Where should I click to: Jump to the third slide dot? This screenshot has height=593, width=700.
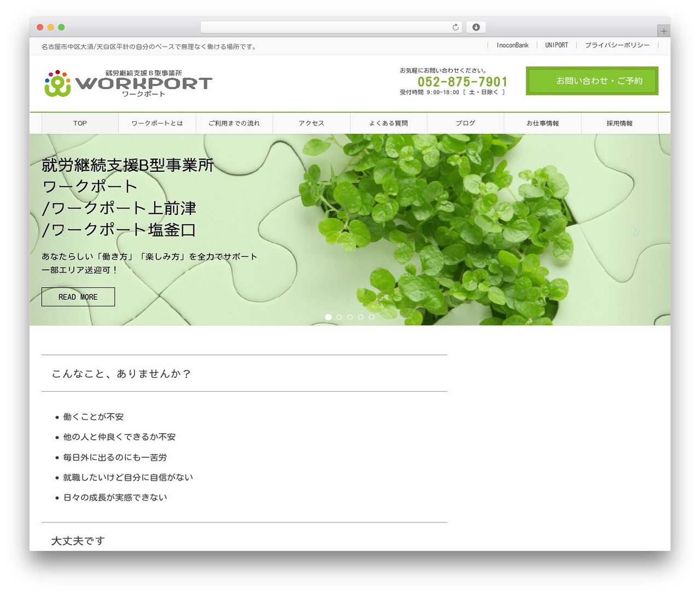(350, 317)
